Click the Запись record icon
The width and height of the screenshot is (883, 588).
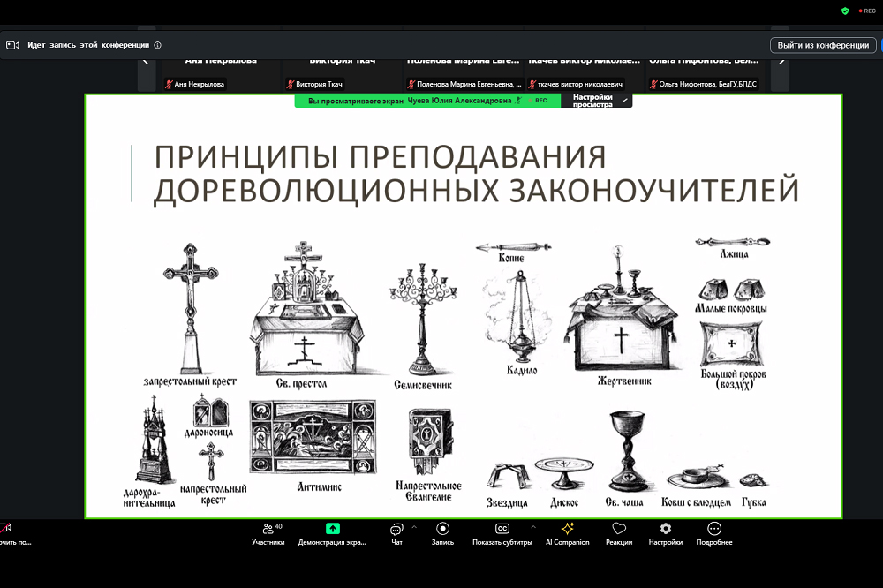(x=442, y=529)
